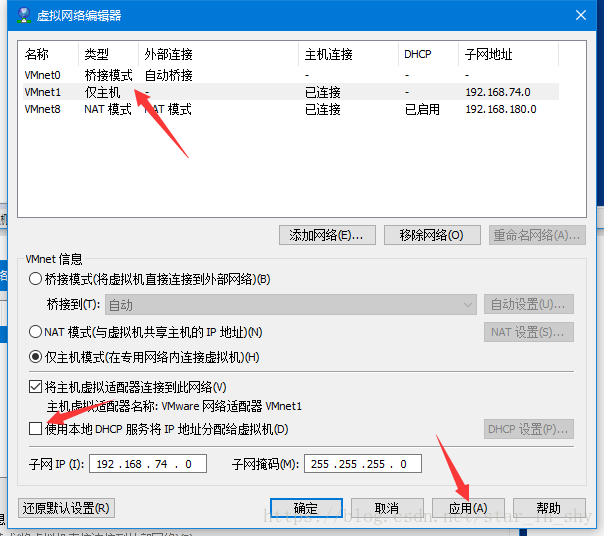Open NAT 设置(S)... button
Screen dimensions: 604x536
click(x=528, y=332)
